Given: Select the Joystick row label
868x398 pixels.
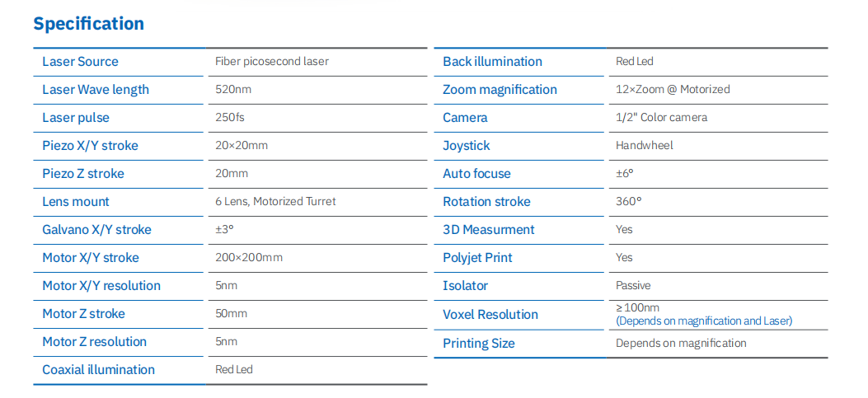Looking at the screenshot, I should coord(467,146).
